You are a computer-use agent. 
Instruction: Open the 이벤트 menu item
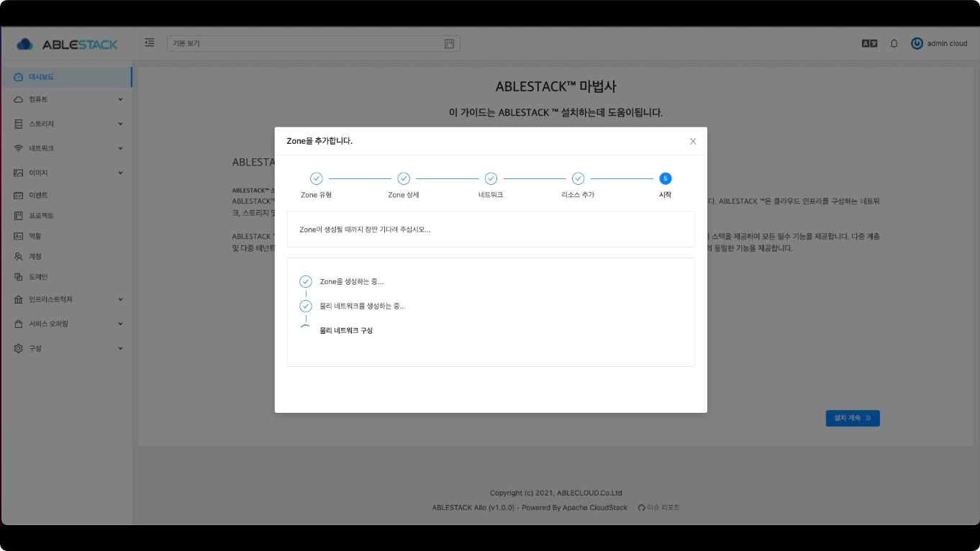(66, 195)
